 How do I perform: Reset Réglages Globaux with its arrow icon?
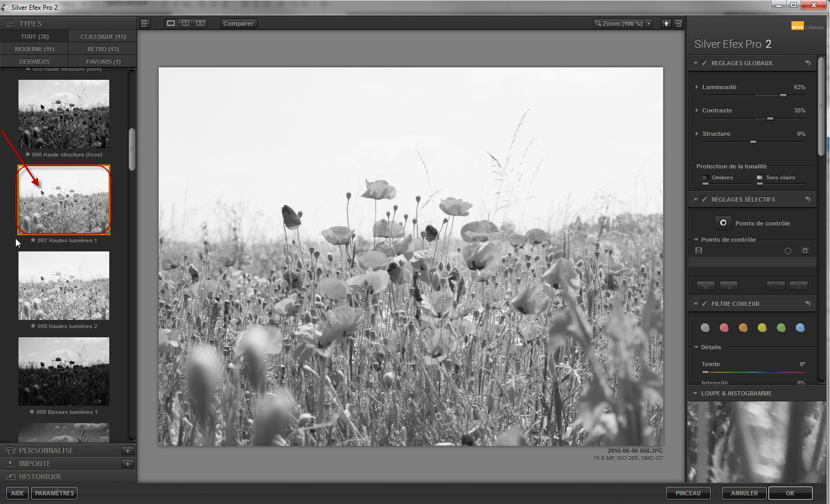pos(808,63)
